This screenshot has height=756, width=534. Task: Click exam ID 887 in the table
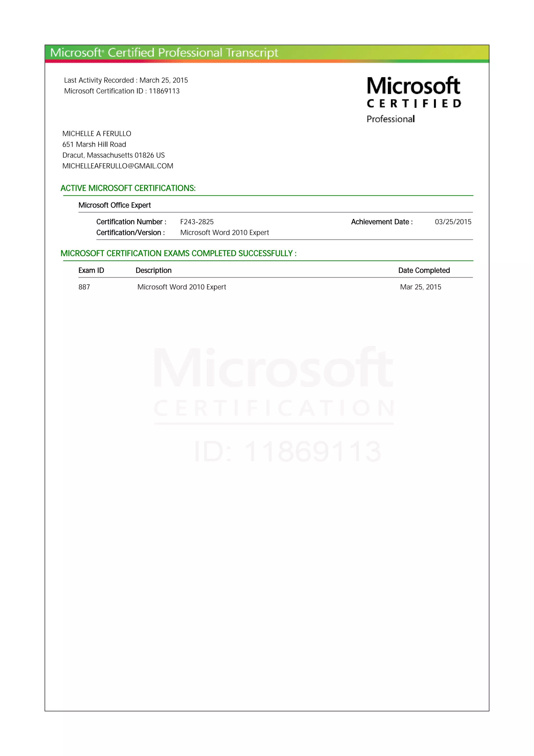click(x=84, y=287)
